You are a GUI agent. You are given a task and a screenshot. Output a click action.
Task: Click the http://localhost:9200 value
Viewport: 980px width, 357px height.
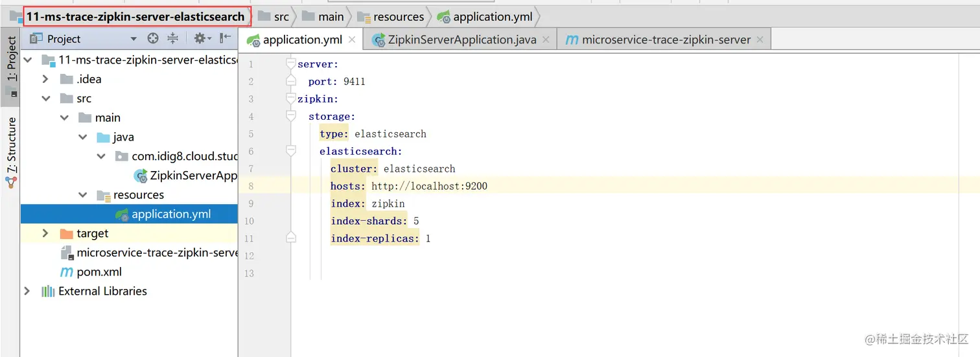tap(429, 186)
